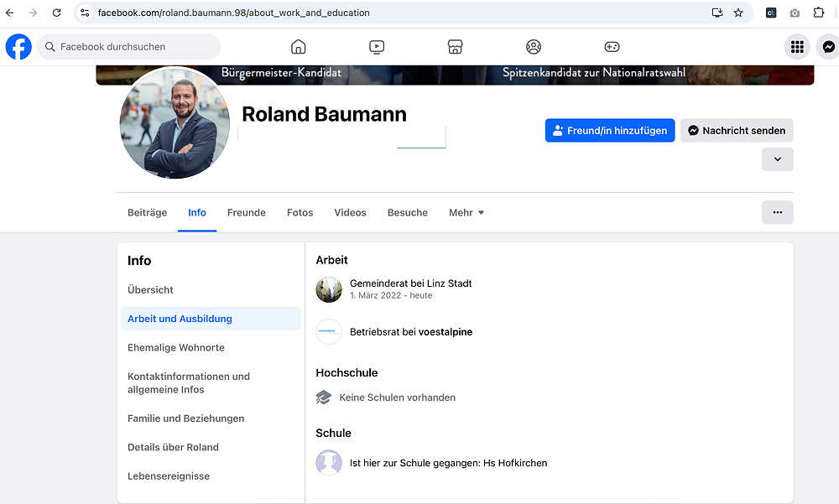
Task: Click the install app icon in address bar
Action: click(717, 13)
